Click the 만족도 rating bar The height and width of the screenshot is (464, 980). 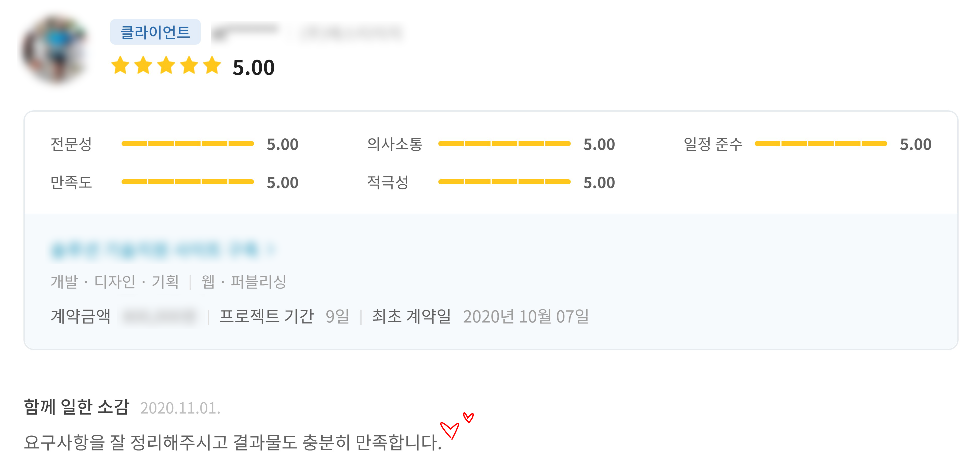(188, 182)
